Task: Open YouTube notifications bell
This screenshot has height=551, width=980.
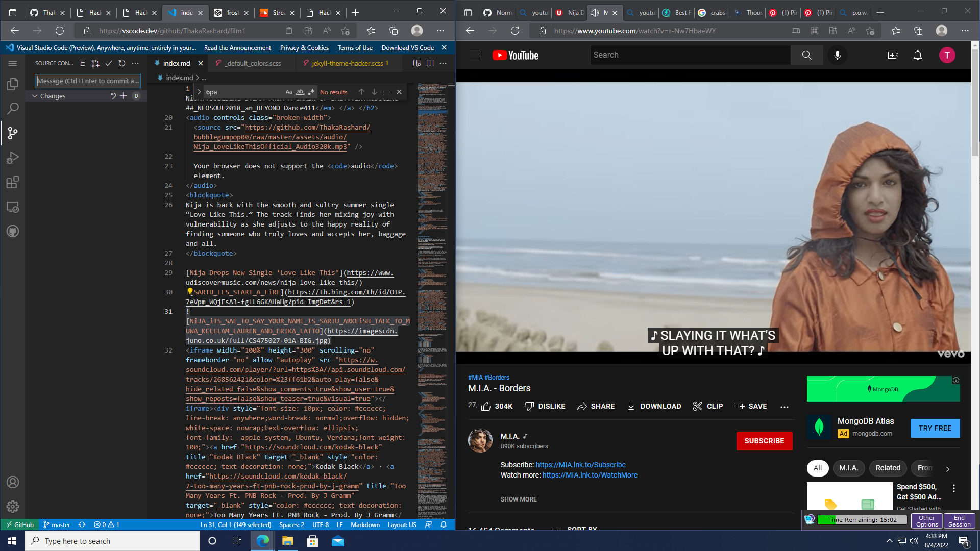Action: 917,55
